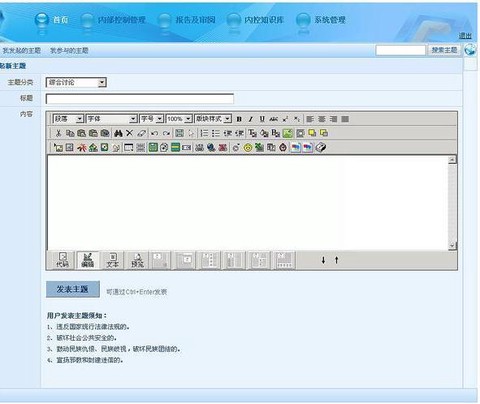Switch editor to 预览 mode

138,260
